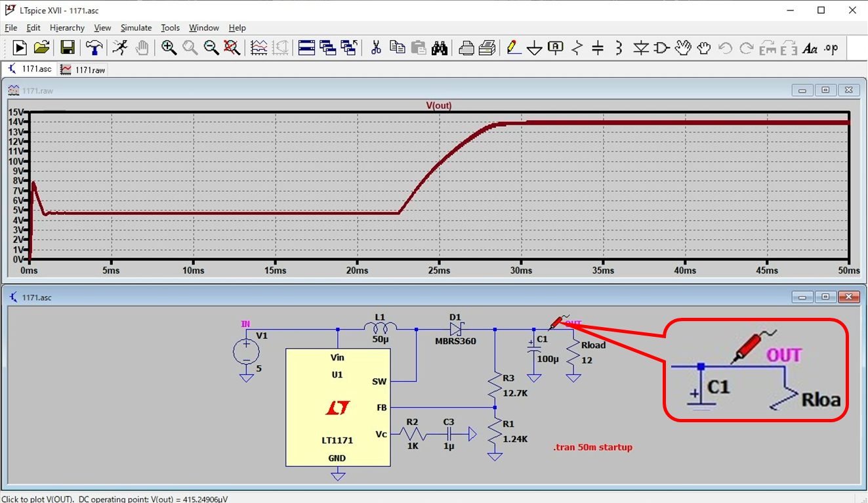Open the File menu
This screenshot has width=868, height=503.
pyautogui.click(x=10, y=28)
